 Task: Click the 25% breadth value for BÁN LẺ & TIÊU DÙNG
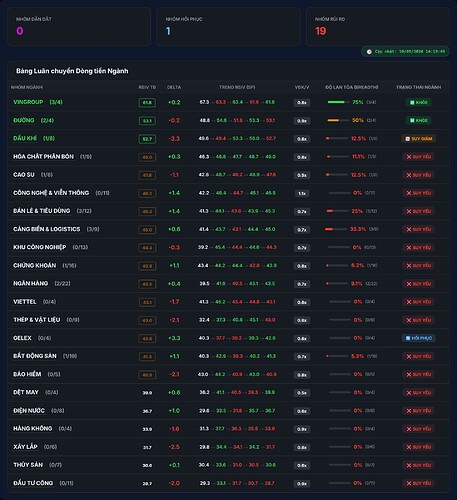pos(357,211)
